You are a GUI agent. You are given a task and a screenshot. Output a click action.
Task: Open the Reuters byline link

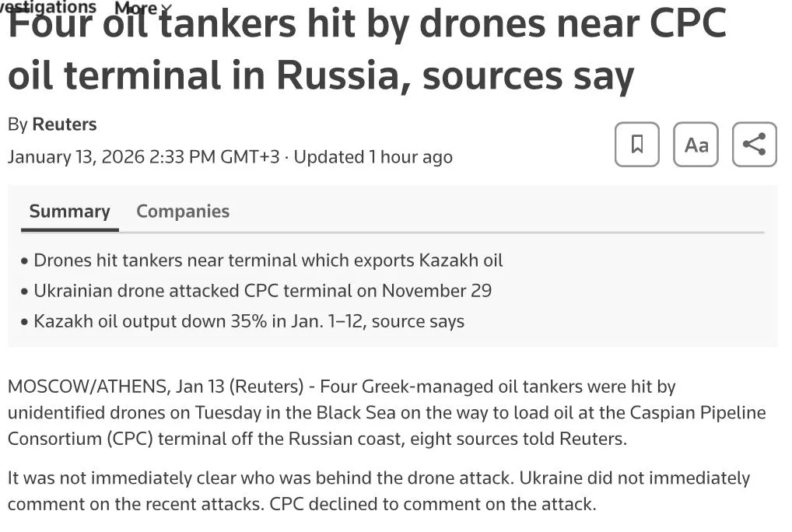pyautogui.click(x=65, y=124)
